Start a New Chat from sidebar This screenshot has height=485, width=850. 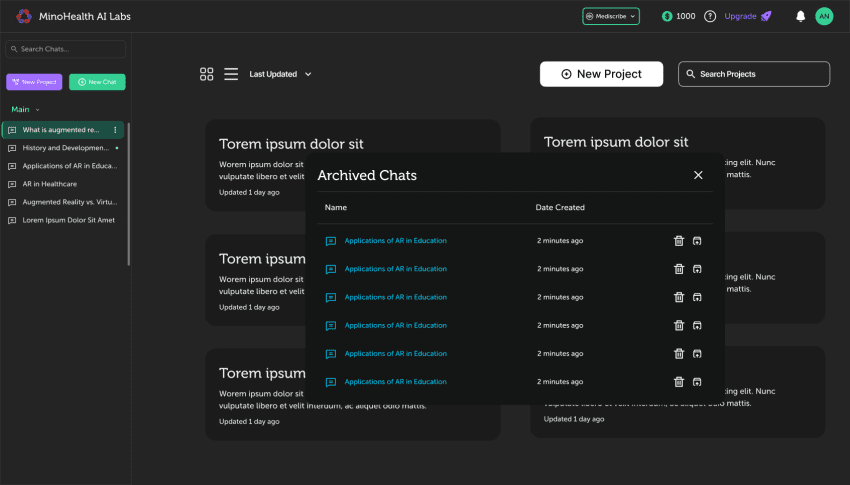tap(97, 82)
